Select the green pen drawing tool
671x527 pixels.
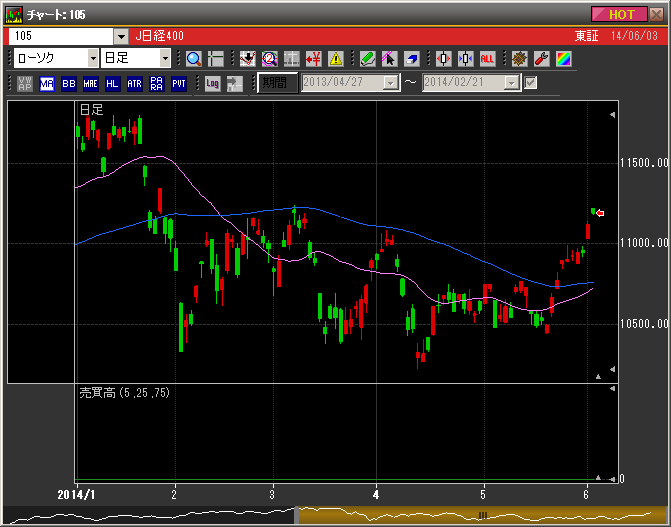(x=367, y=59)
